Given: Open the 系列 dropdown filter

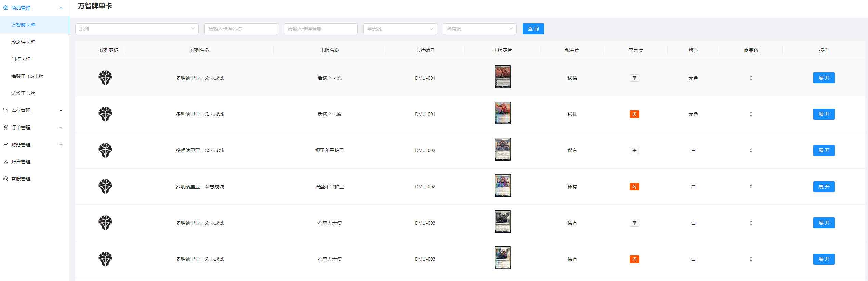Looking at the screenshot, I should (x=136, y=29).
